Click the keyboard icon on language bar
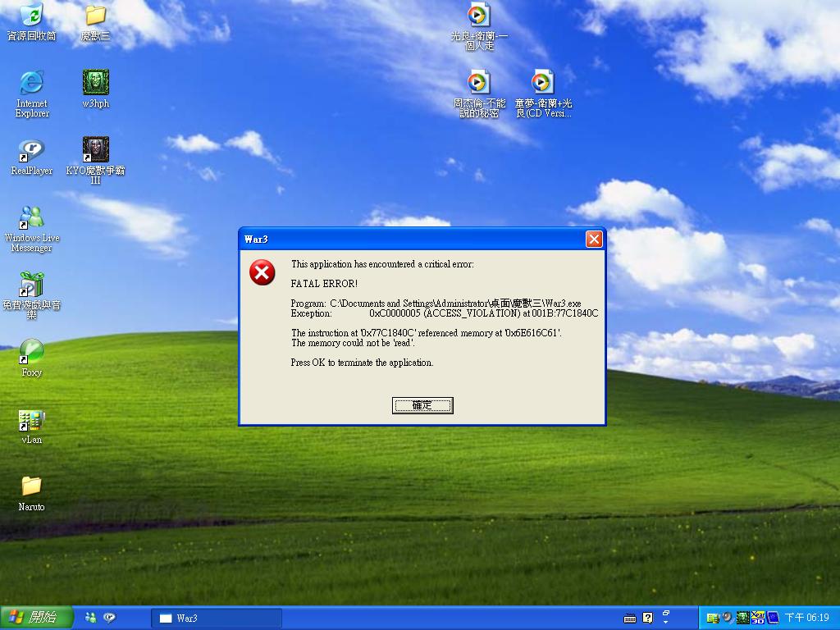The height and width of the screenshot is (630, 840). tap(630, 619)
